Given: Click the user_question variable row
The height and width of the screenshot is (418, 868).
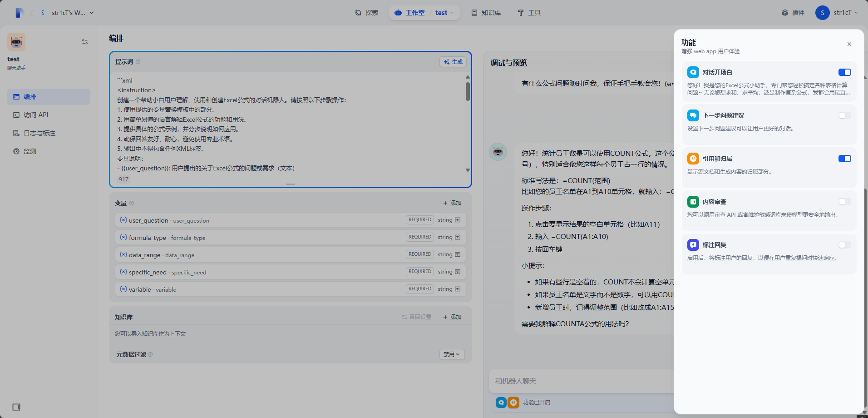Looking at the screenshot, I should (291, 220).
